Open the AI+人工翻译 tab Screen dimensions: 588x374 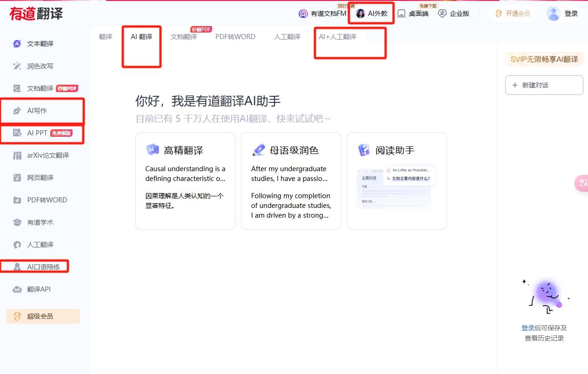[x=337, y=37]
